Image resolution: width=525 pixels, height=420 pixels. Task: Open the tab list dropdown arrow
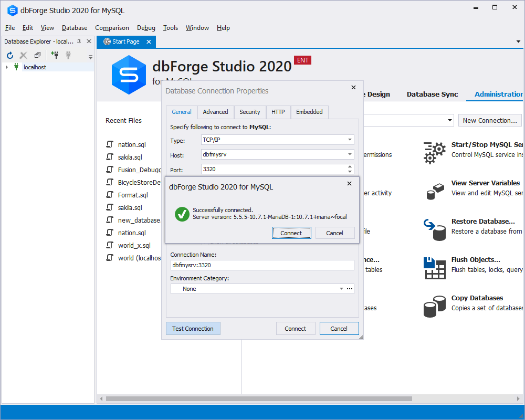coord(518,41)
